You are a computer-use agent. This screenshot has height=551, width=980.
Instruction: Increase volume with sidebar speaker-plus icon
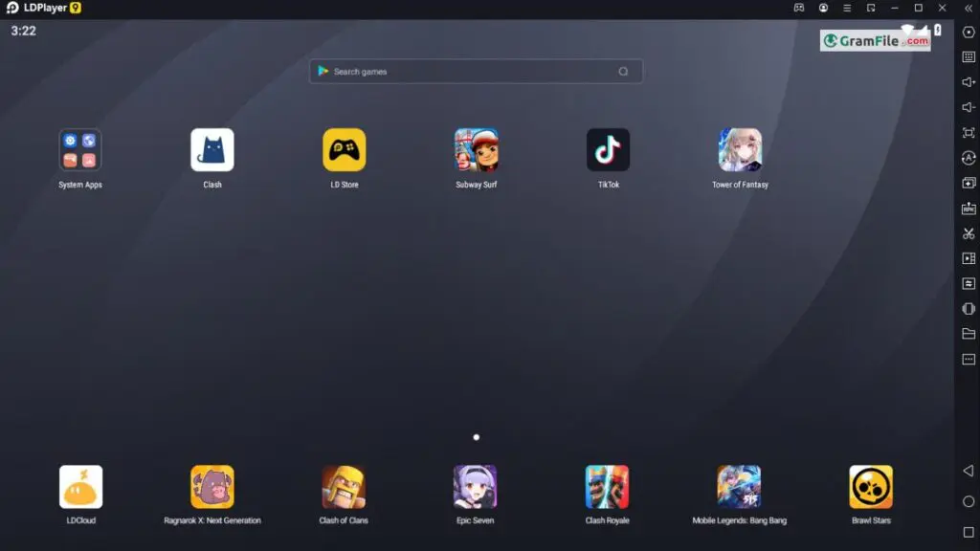click(969, 82)
